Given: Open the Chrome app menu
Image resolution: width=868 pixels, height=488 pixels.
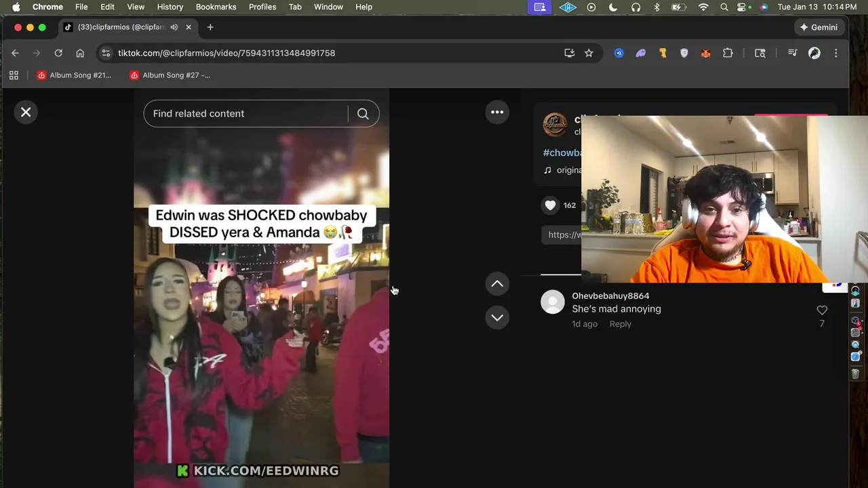Looking at the screenshot, I should pyautogui.click(x=47, y=7).
